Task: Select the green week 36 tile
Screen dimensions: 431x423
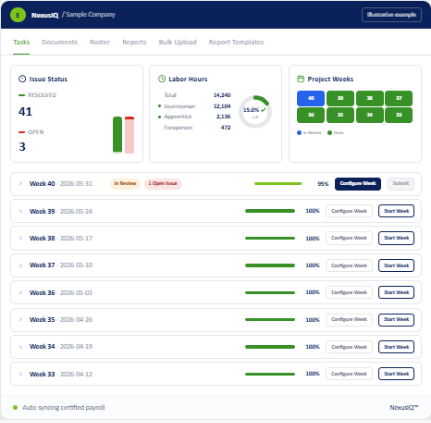Action: point(311,115)
